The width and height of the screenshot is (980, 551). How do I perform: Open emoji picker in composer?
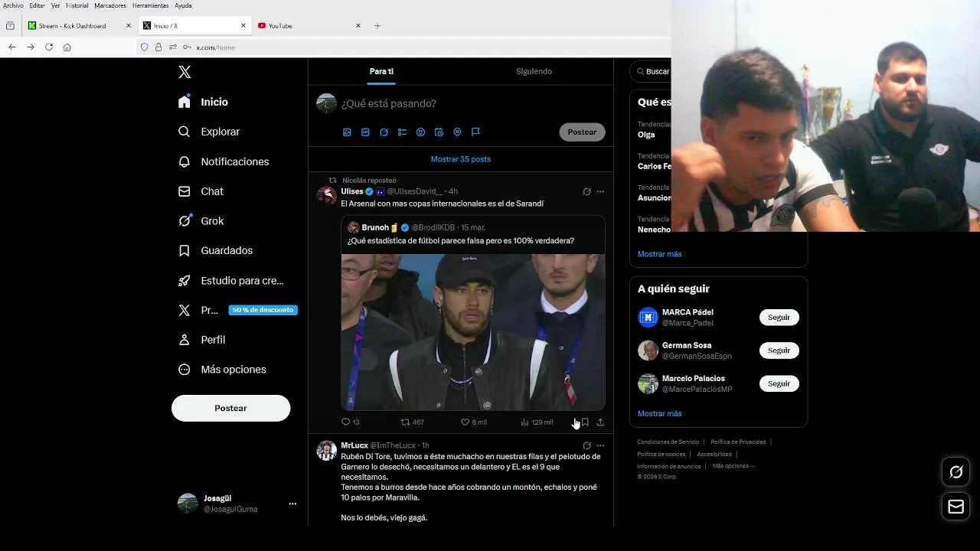pyautogui.click(x=420, y=132)
